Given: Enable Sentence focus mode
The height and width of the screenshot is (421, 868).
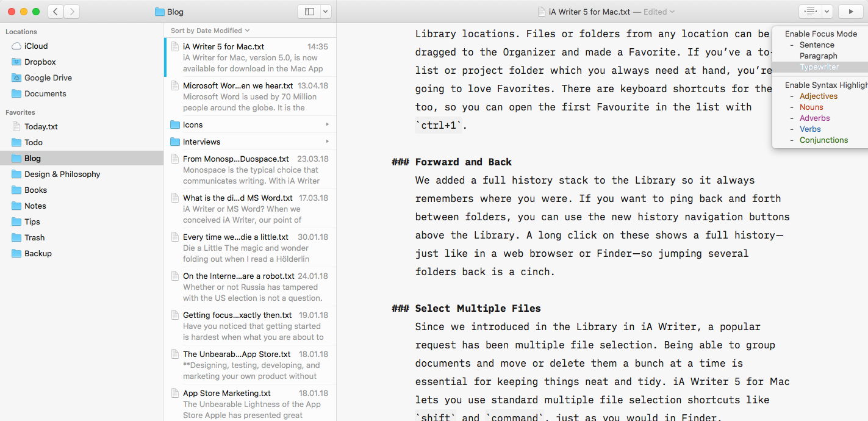Looking at the screenshot, I should click(817, 45).
